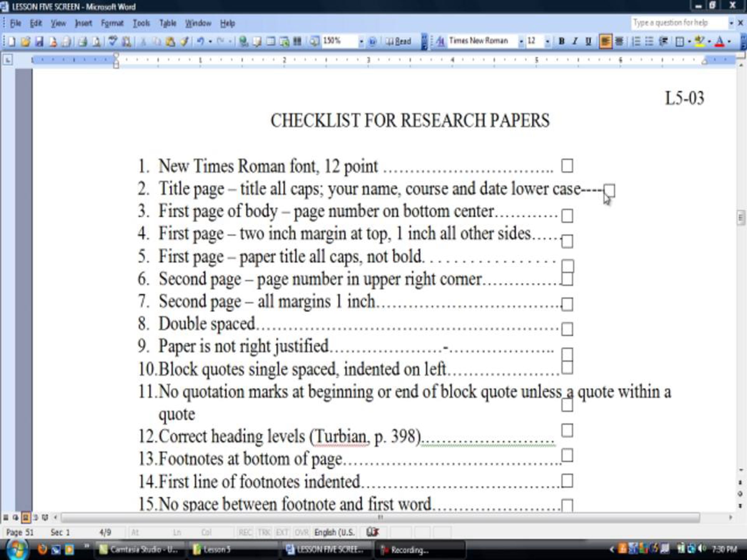
Task: Open the Format menu
Action: click(x=112, y=23)
